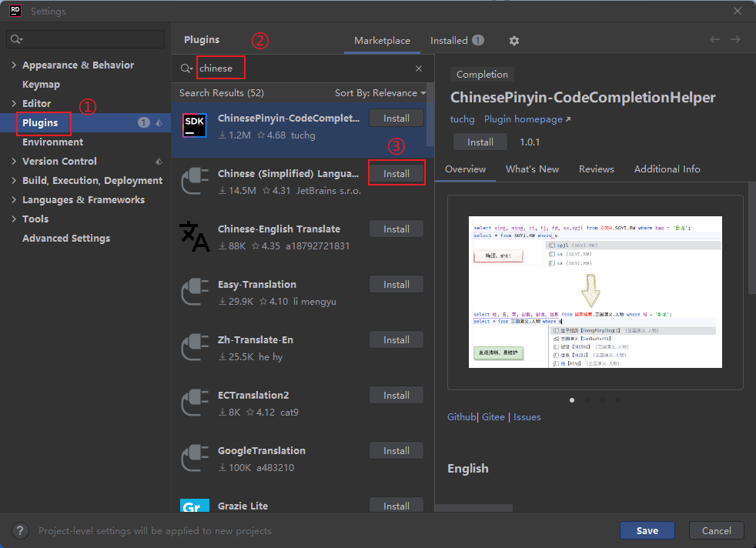Cancel the Settings dialog
The image size is (756, 548).
click(716, 530)
